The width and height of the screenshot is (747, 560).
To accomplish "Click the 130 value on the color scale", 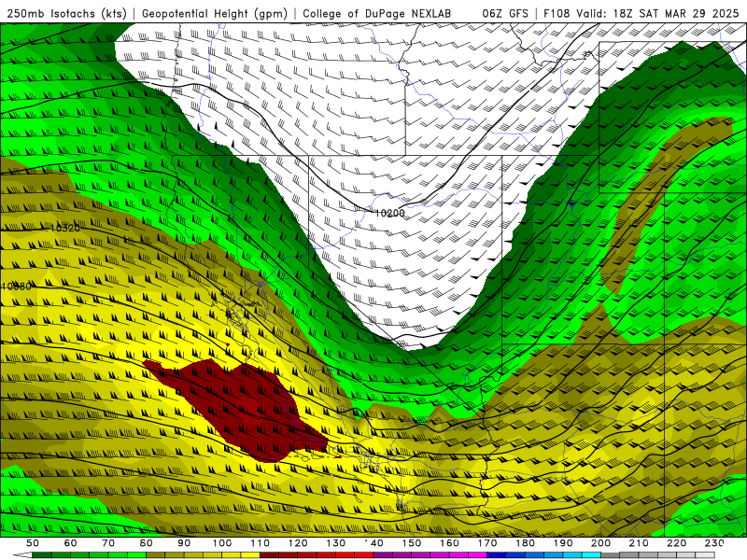I will click(336, 543).
